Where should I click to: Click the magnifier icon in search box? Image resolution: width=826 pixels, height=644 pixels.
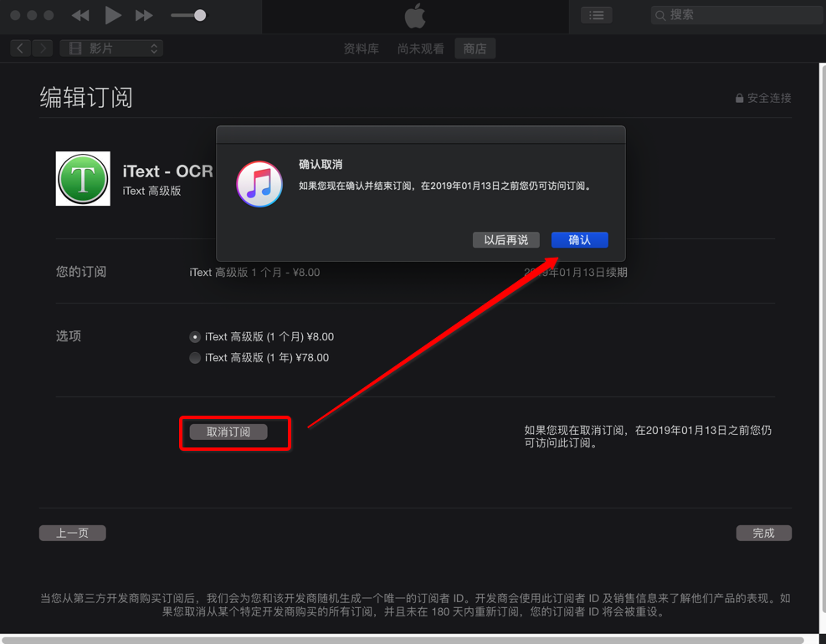[x=660, y=16]
